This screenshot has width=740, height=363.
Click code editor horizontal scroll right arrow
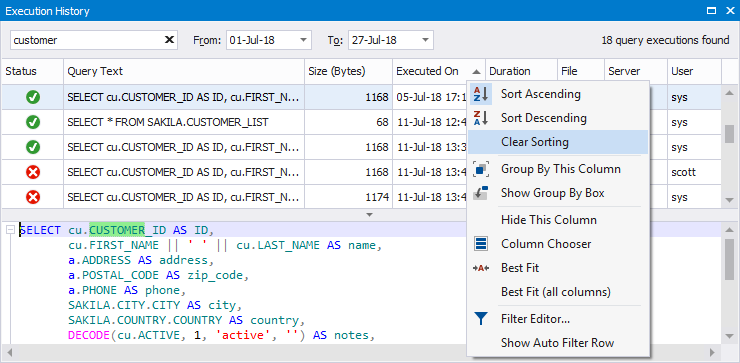[x=712, y=352]
